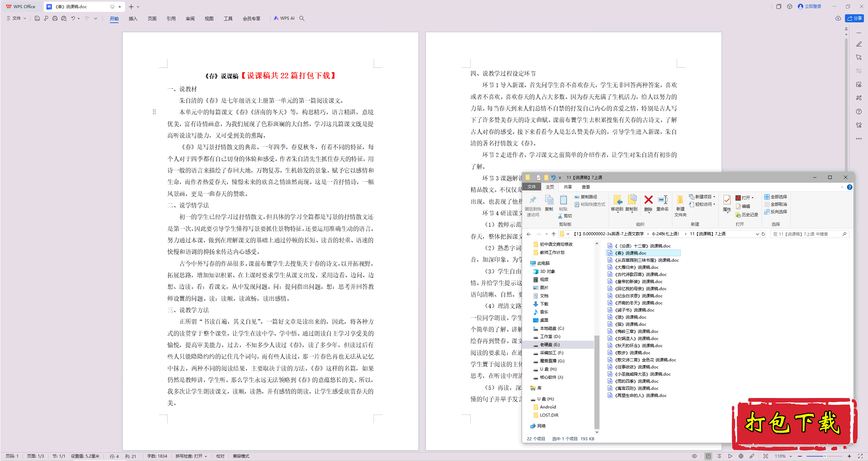Open the undo history dropdown arrow

coord(79,18)
